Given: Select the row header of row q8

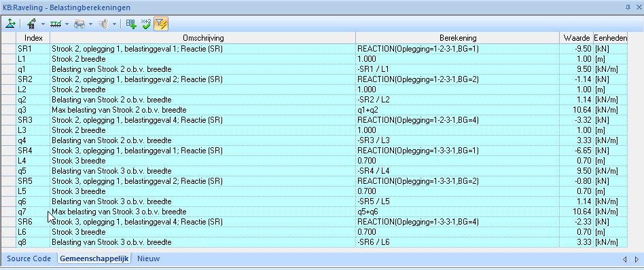Looking at the screenshot, I should pyautogui.click(x=8, y=242).
